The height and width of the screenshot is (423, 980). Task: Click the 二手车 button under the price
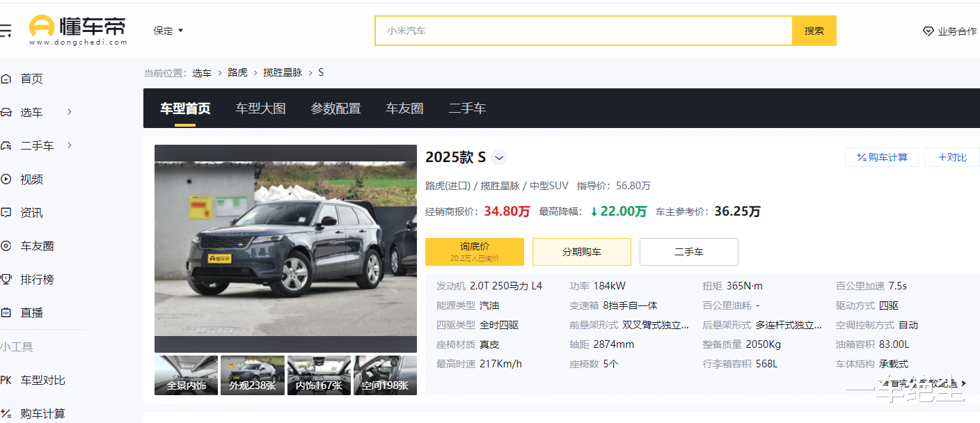[x=689, y=252]
